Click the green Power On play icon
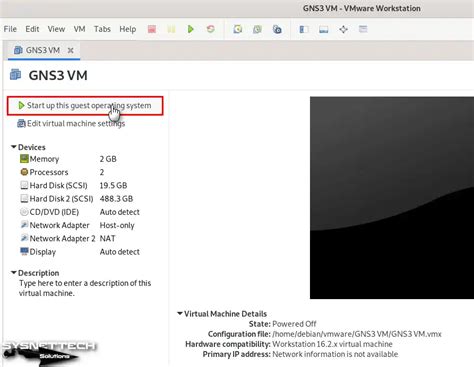The height and width of the screenshot is (367, 474). coord(191,29)
